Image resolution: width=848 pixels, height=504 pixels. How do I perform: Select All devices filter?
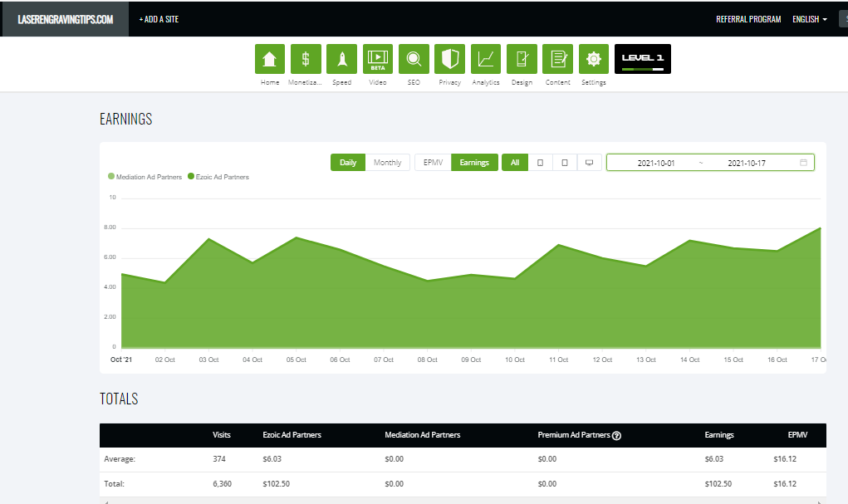(515, 162)
